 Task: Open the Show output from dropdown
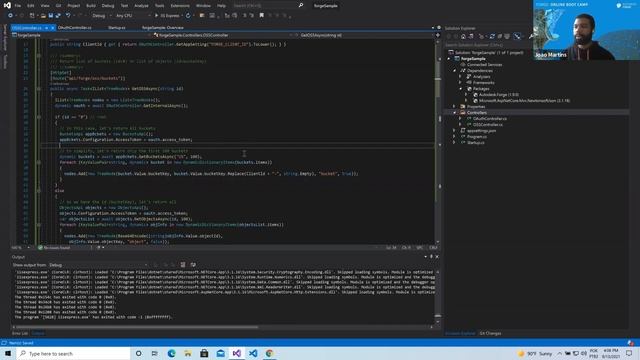point(98,265)
